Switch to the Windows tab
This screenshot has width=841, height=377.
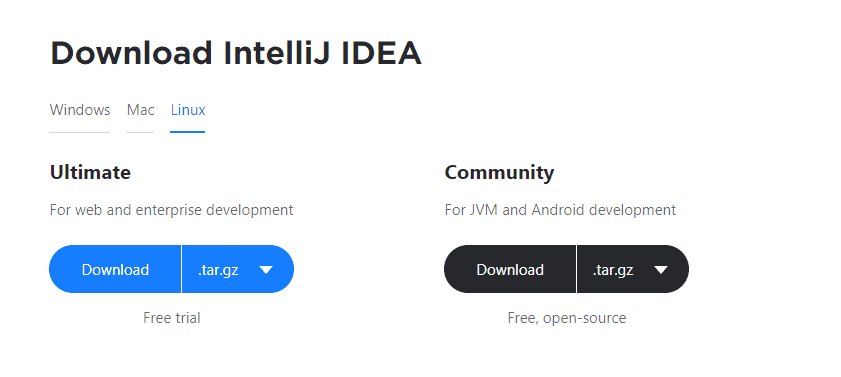(x=80, y=110)
